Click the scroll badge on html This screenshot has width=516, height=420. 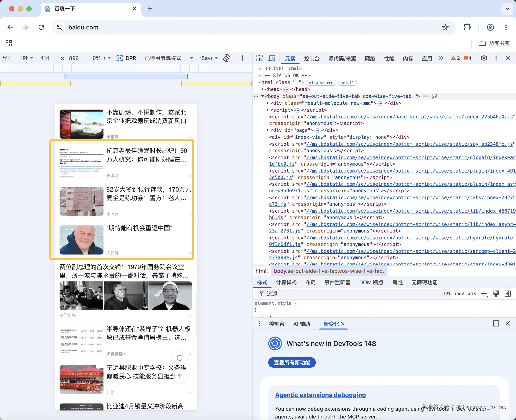point(347,83)
